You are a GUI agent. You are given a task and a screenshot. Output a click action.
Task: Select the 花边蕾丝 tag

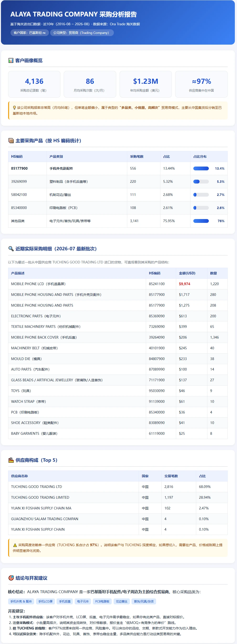point(121,602)
